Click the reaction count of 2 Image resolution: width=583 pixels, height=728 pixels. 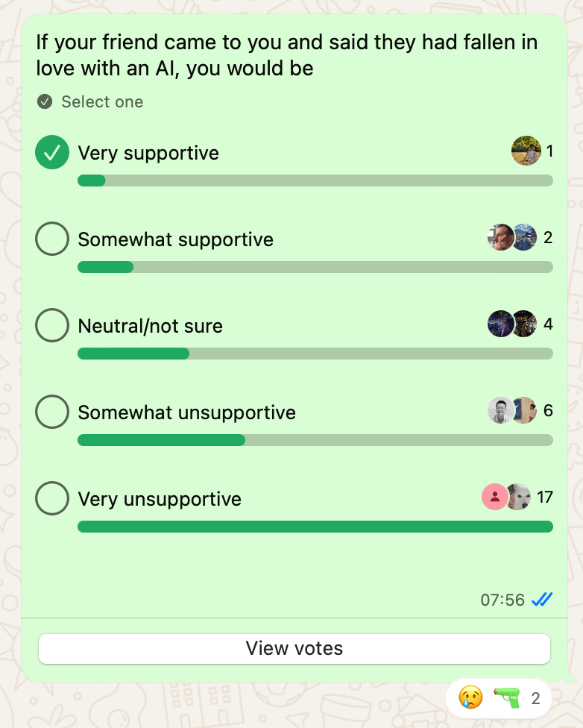535,699
